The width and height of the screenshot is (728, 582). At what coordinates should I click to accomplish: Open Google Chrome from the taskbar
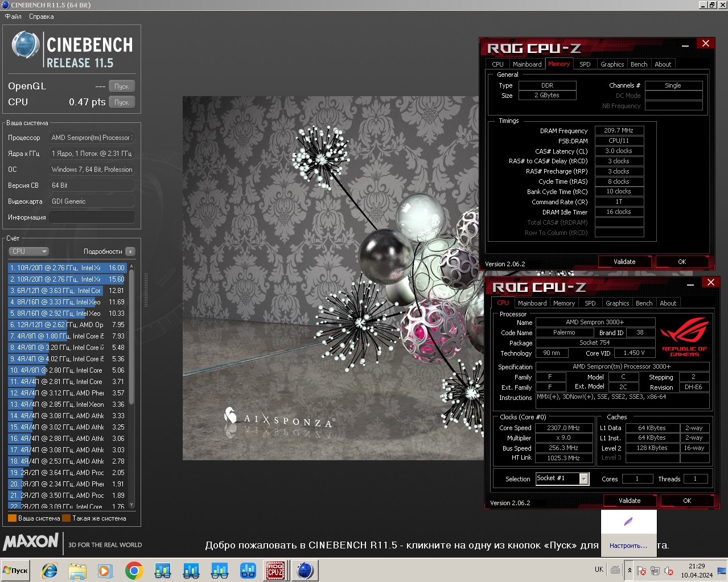(134, 571)
